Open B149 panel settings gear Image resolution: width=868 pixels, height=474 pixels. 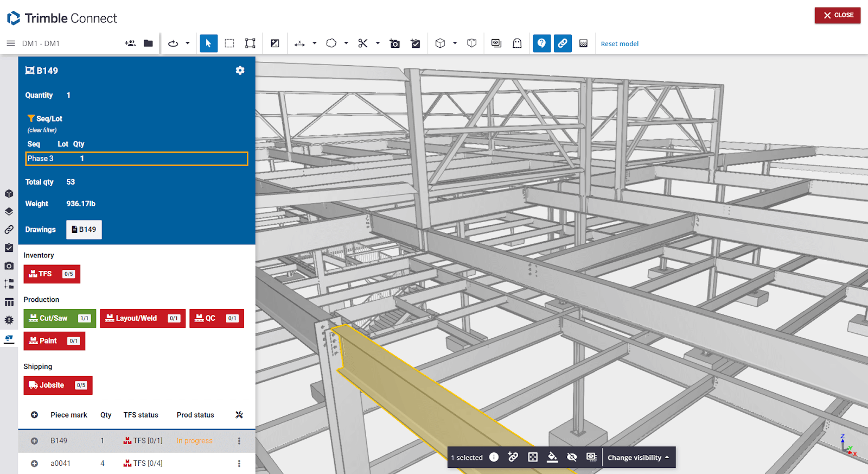[x=240, y=71]
